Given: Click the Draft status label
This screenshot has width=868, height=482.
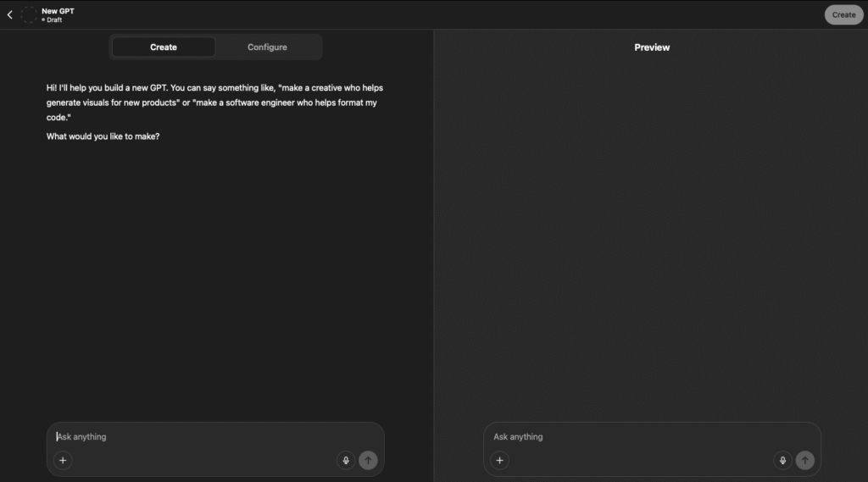Looking at the screenshot, I should (x=54, y=19).
